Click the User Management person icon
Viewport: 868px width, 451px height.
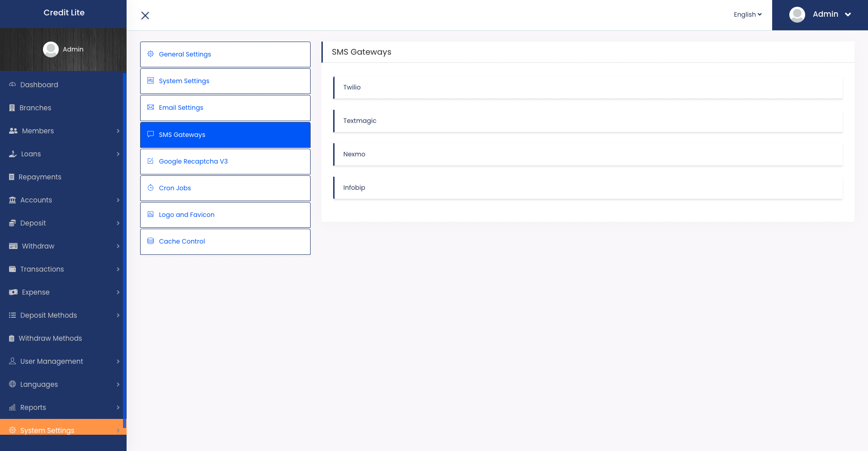point(13,361)
